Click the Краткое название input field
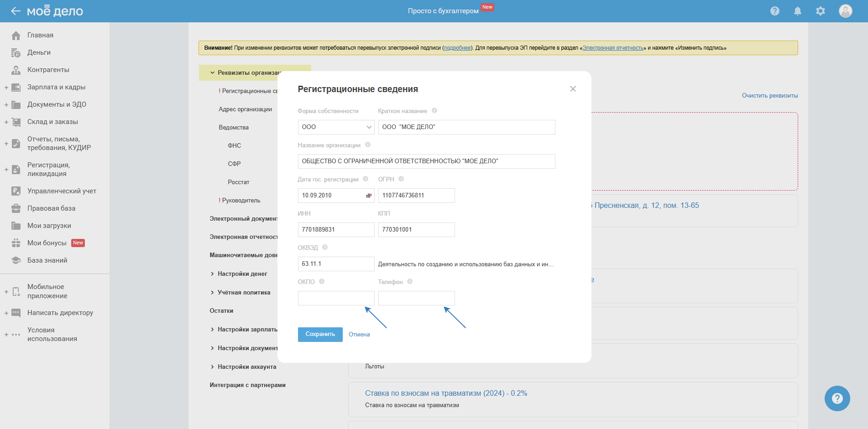868x429 pixels. point(466,127)
